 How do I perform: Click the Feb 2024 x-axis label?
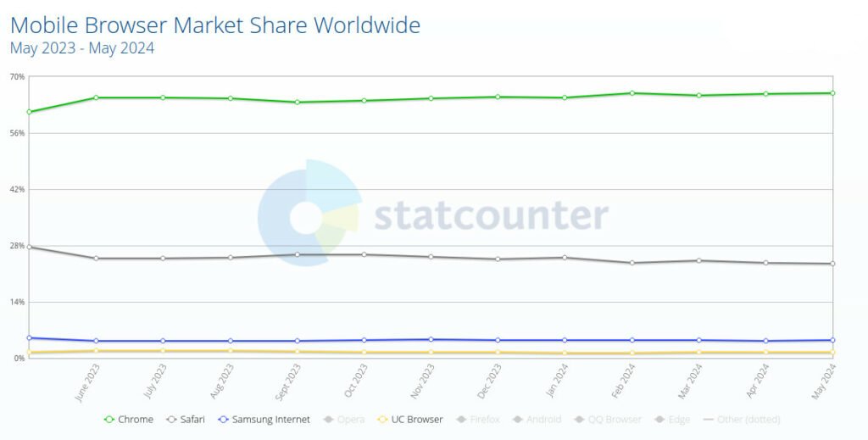(x=623, y=382)
